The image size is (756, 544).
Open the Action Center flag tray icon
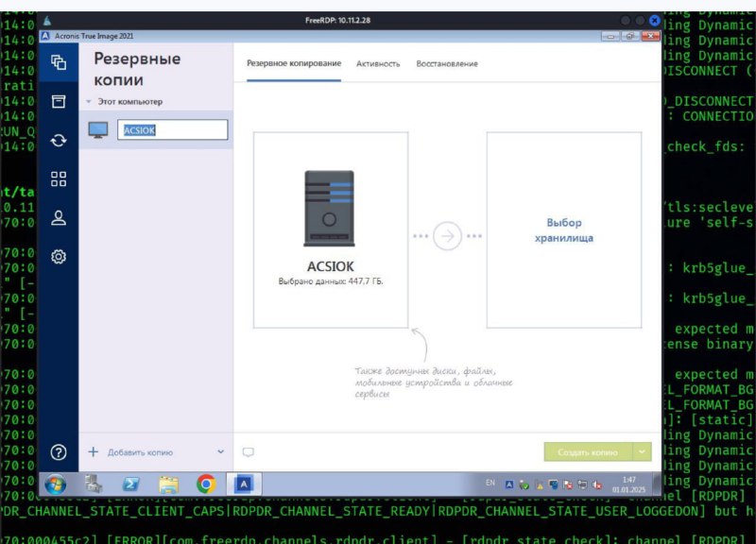[x=568, y=485]
